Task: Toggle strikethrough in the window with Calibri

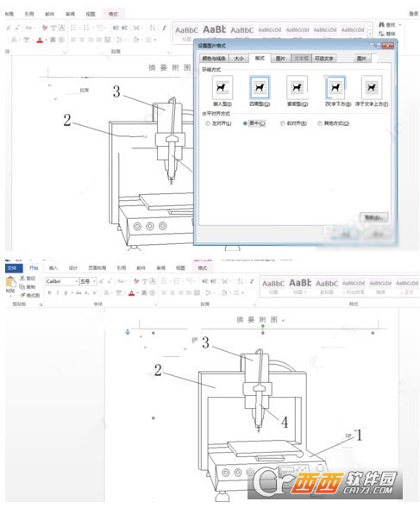Action: (78, 293)
